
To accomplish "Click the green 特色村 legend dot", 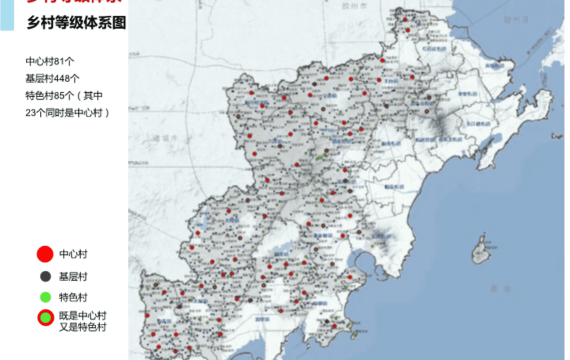I will tap(45, 297).
